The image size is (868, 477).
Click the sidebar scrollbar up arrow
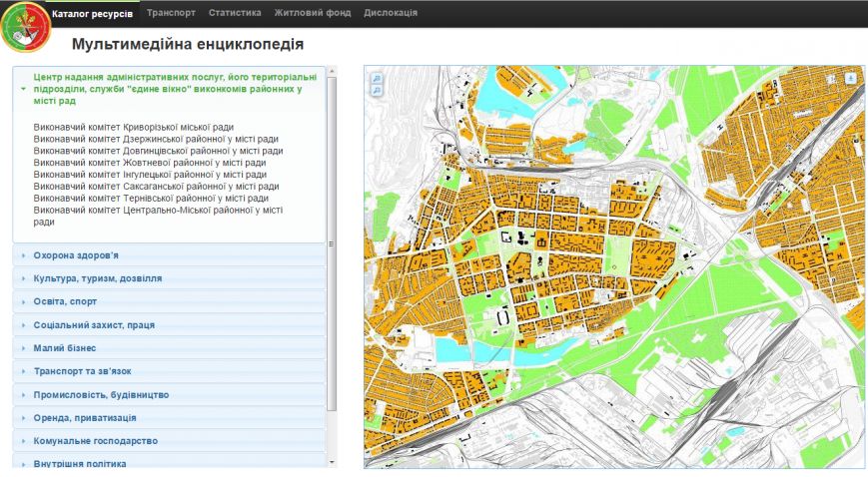(x=333, y=71)
